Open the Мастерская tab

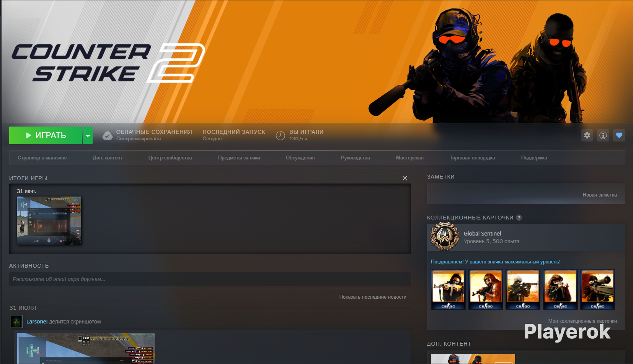[x=410, y=158]
